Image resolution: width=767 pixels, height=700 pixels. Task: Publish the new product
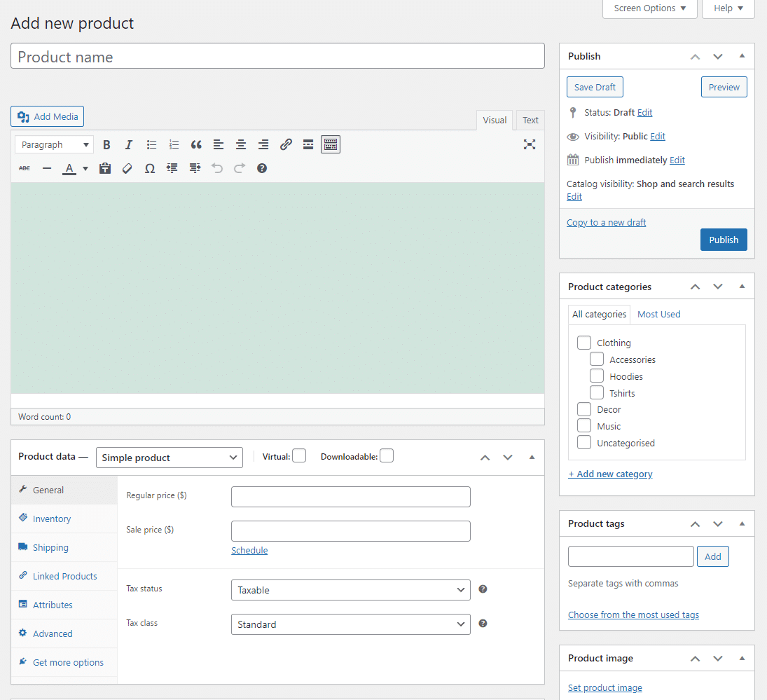point(724,239)
